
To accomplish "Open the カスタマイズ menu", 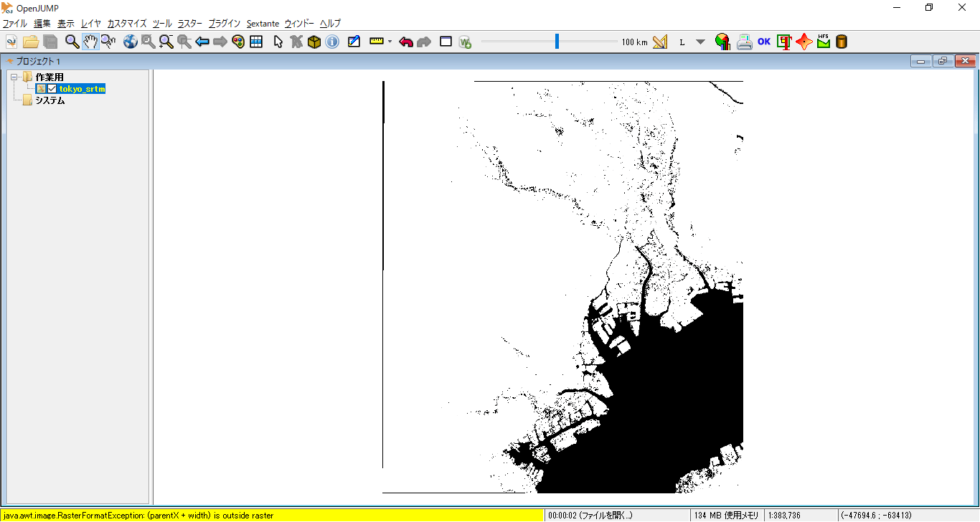I will coord(127,23).
